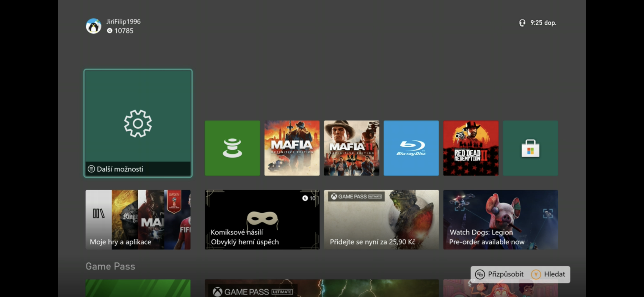Open the Settings gear tile

pyautogui.click(x=138, y=123)
